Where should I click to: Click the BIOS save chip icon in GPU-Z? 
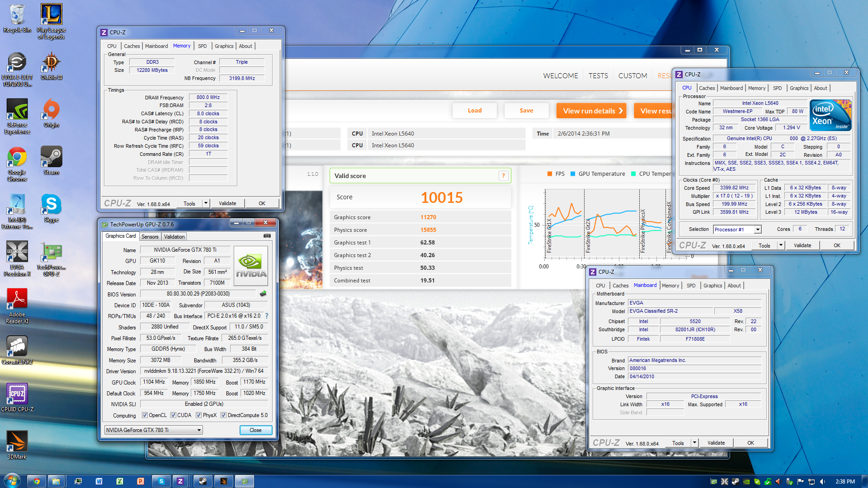click(x=263, y=294)
